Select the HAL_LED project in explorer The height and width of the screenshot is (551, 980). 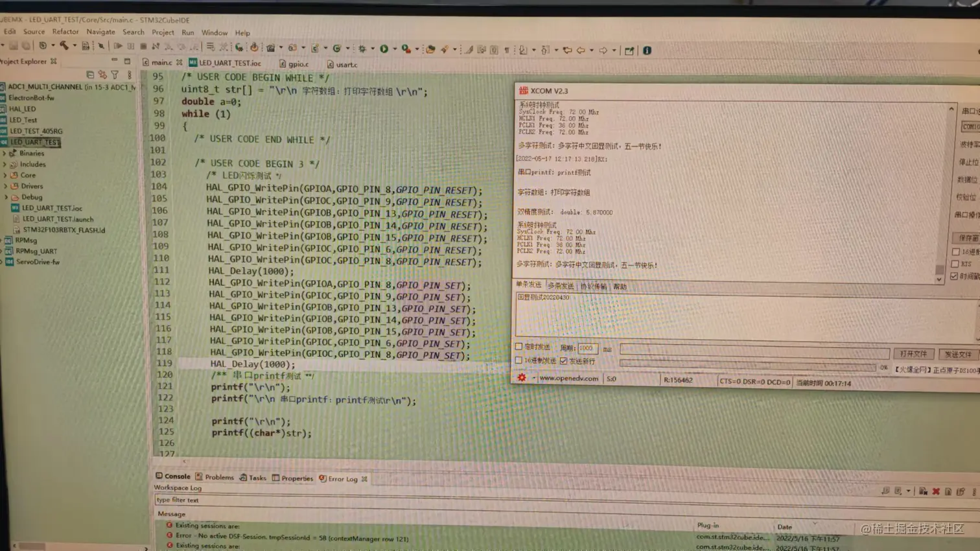click(23, 109)
